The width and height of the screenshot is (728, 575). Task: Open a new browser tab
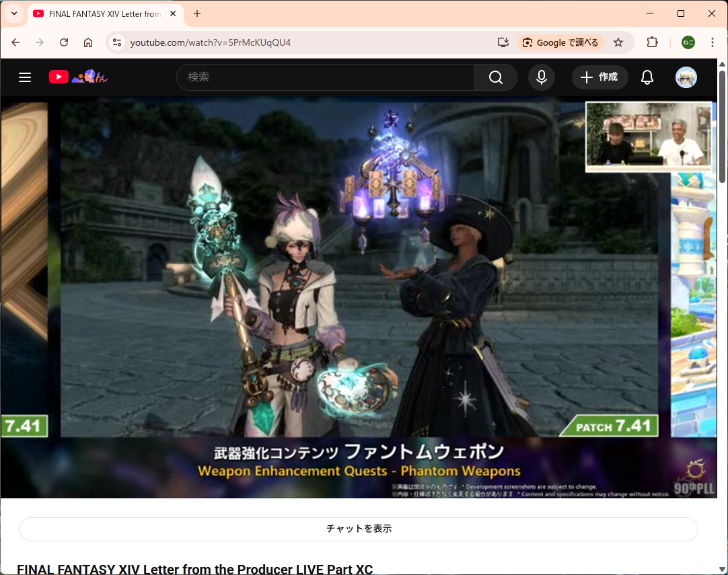coord(197,13)
